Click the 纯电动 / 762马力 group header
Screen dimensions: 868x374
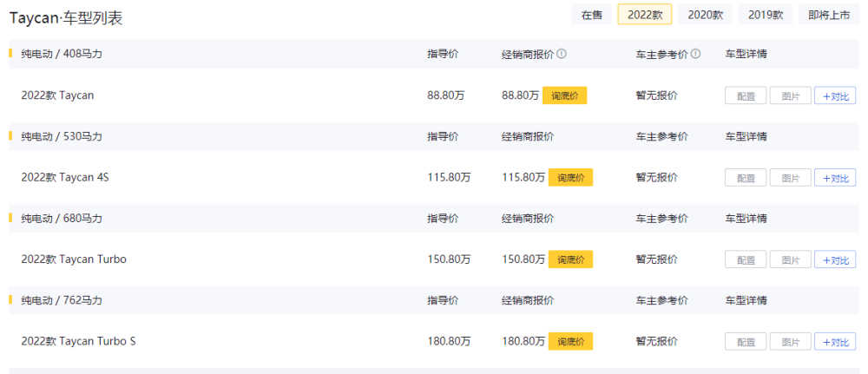tap(62, 300)
